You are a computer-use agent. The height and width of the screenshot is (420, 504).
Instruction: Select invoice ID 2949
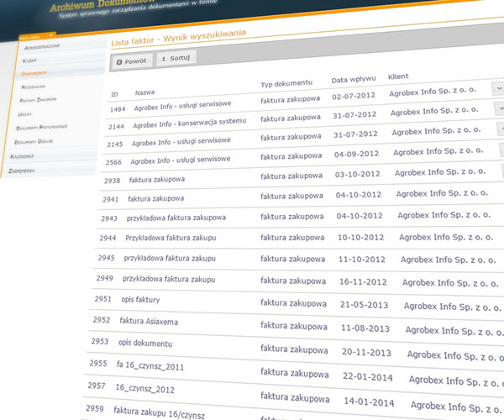[x=105, y=278]
